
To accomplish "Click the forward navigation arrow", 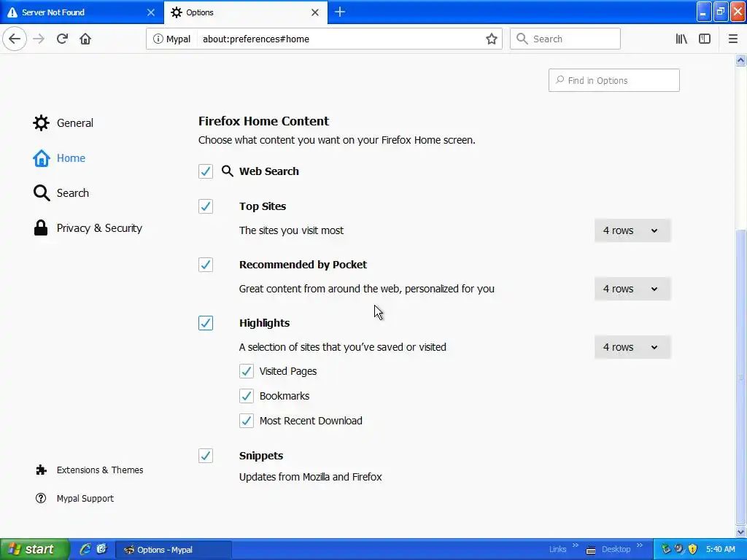I will [39, 39].
